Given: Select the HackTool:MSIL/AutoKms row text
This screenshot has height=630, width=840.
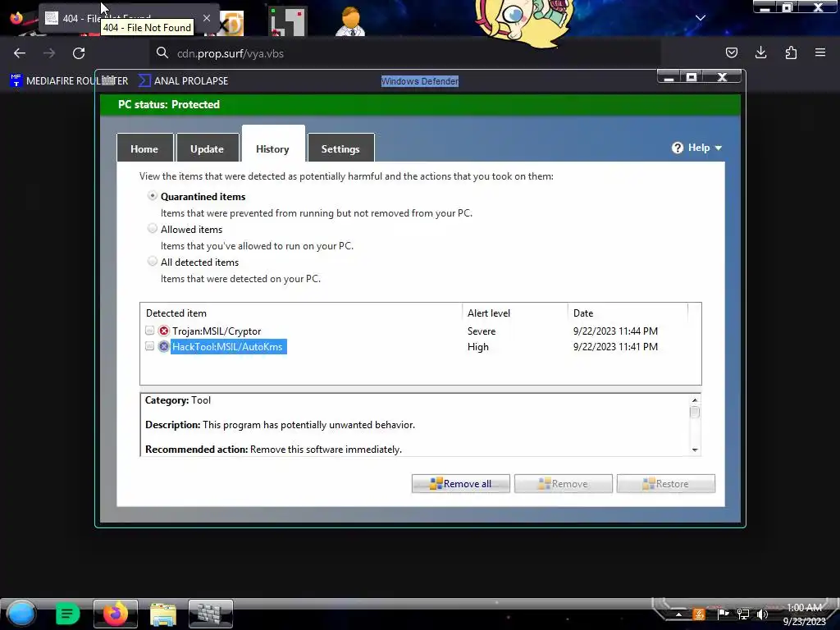Looking at the screenshot, I should click(227, 347).
